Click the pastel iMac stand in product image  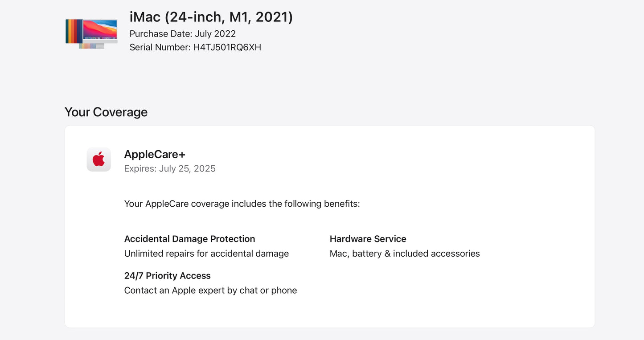point(92,46)
